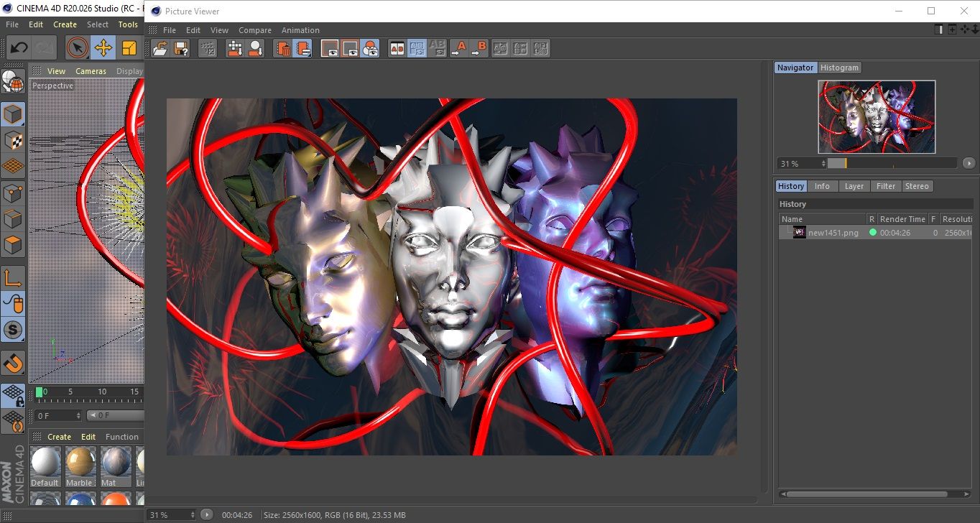Open the navigator zoom arrow button
The image size is (980, 523).
point(969,164)
